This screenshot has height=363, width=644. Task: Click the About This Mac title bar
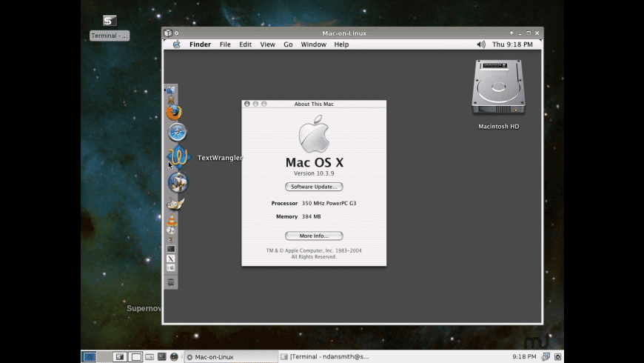(x=314, y=104)
